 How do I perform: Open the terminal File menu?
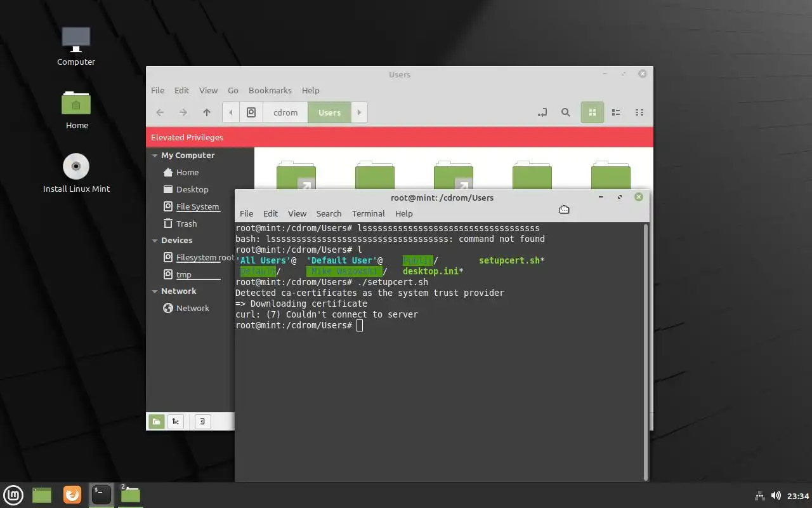tap(247, 213)
